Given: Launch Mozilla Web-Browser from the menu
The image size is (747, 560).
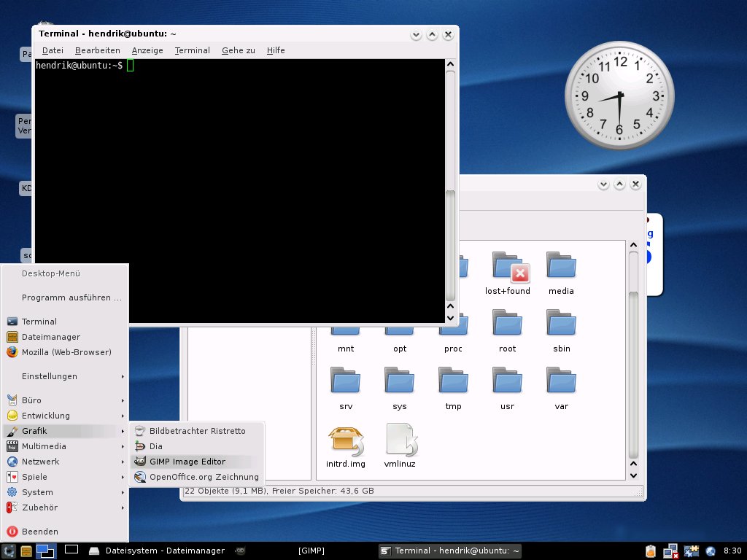Looking at the screenshot, I should click(65, 352).
